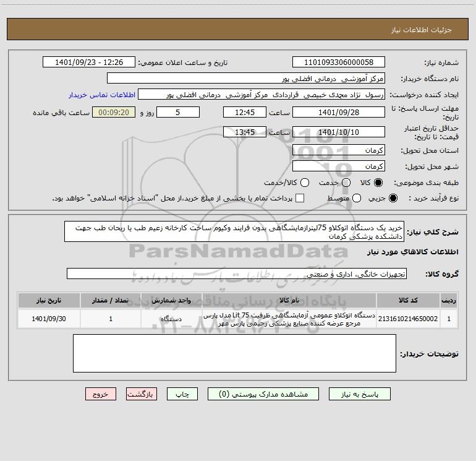Screen dimensions: 476x461
Task: Click the بازگشت back button
Action: point(142,394)
